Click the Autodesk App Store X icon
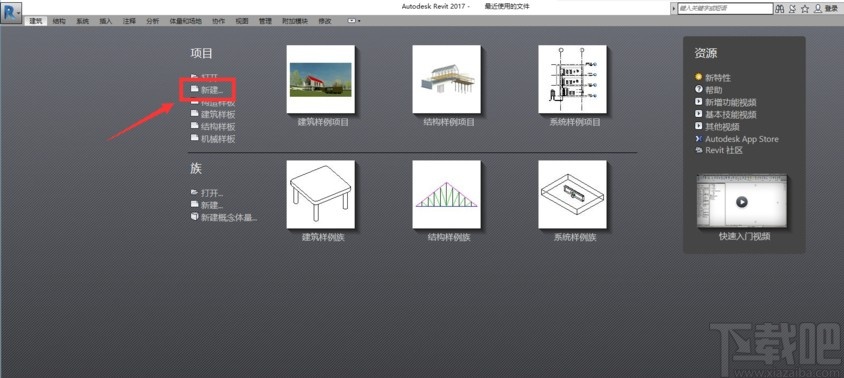The height and width of the screenshot is (378, 844). (x=699, y=138)
